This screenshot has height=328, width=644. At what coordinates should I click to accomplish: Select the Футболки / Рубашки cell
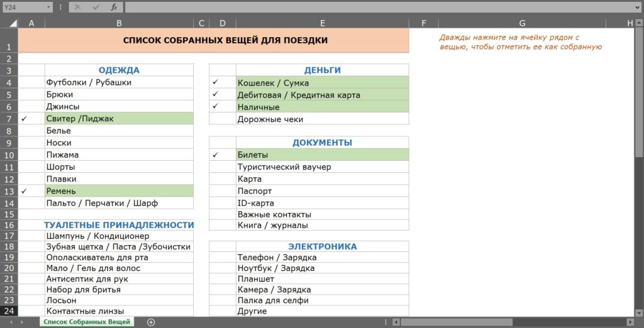(x=119, y=82)
